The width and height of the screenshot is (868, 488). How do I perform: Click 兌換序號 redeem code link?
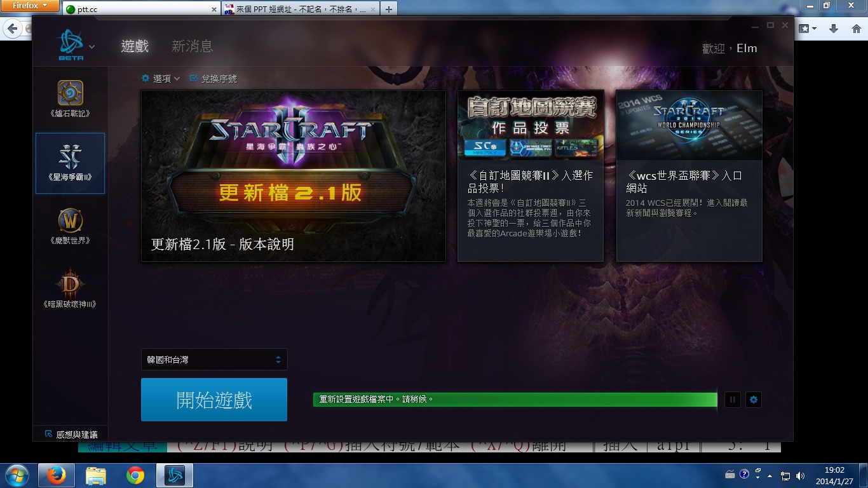(214, 79)
